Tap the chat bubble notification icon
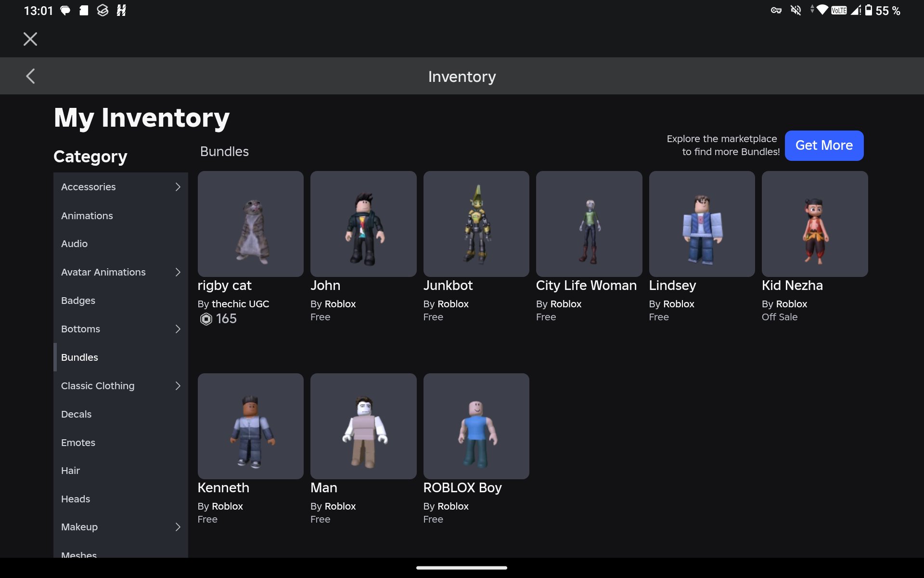 pyautogui.click(x=65, y=11)
